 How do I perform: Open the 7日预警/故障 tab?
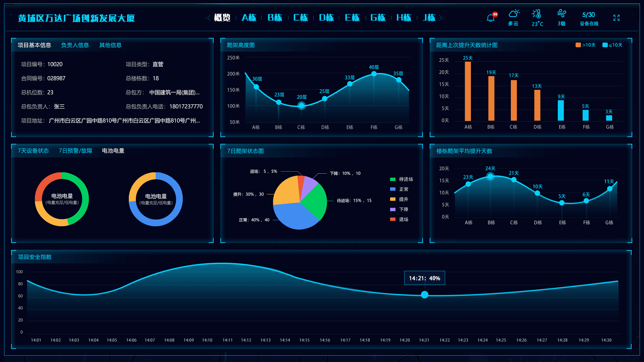(x=75, y=151)
